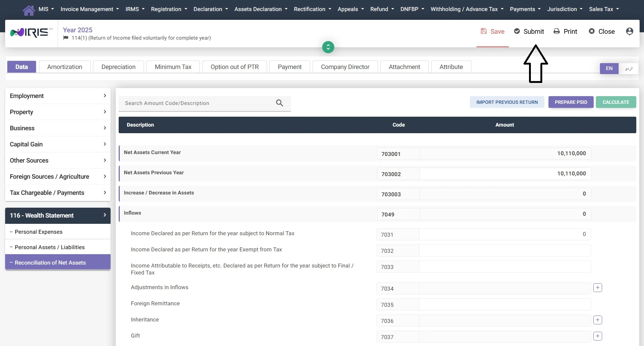The height and width of the screenshot is (346, 644).
Task: Click amount field for code 7032
Action: click(x=505, y=250)
